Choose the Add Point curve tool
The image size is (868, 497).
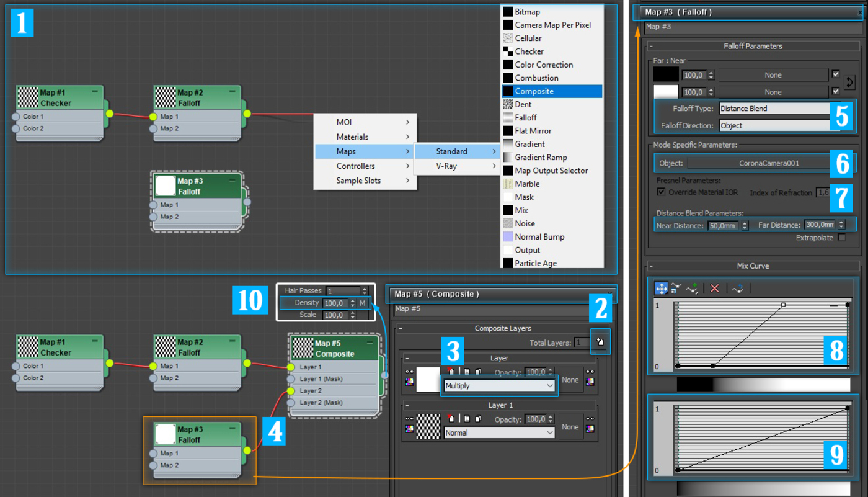click(x=693, y=289)
